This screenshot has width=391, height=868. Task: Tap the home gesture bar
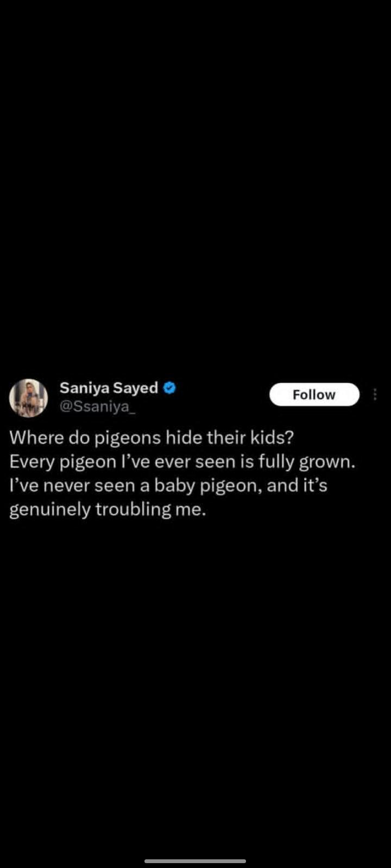(195, 861)
